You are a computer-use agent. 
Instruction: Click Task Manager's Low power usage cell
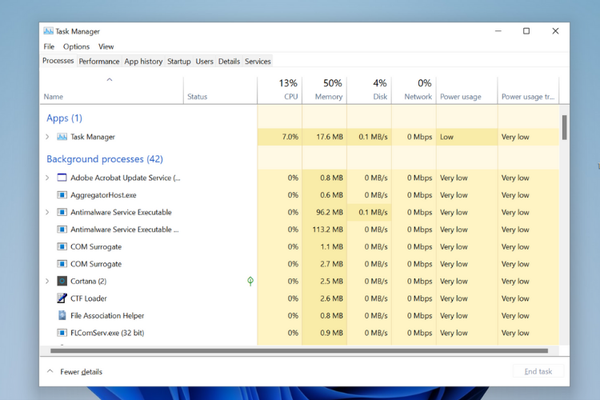tap(467, 137)
